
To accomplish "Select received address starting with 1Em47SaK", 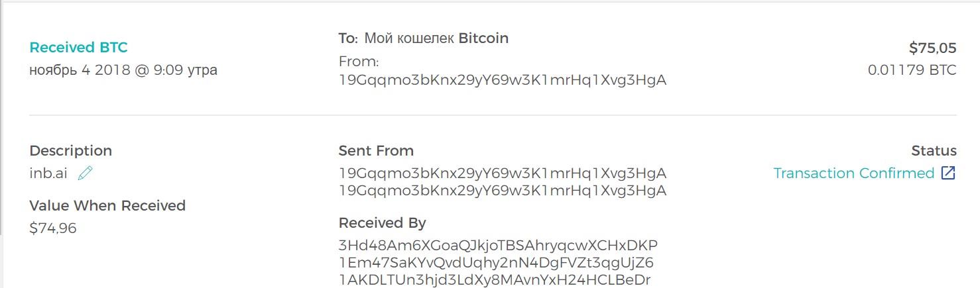I will 496,263.
